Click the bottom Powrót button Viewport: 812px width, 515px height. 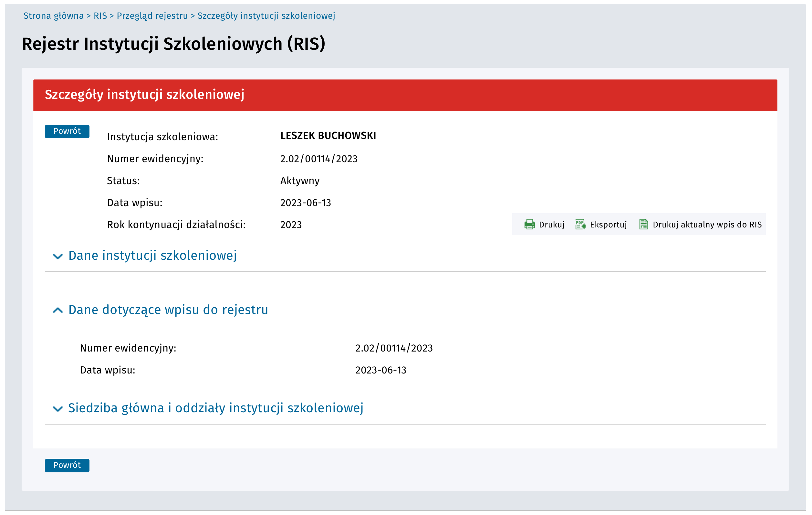tap(67, 466)
